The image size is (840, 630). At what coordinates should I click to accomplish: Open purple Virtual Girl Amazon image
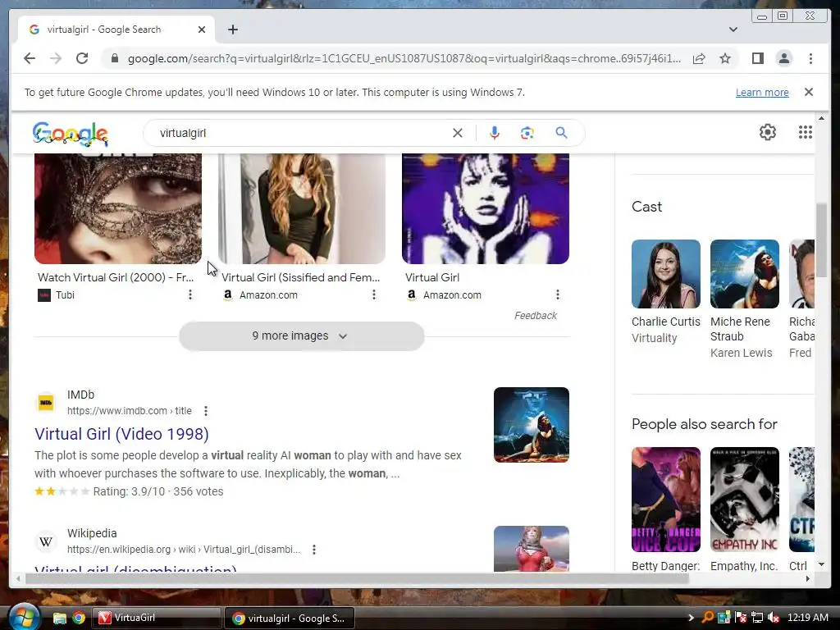pyautogui.click(x=486, y=208)
